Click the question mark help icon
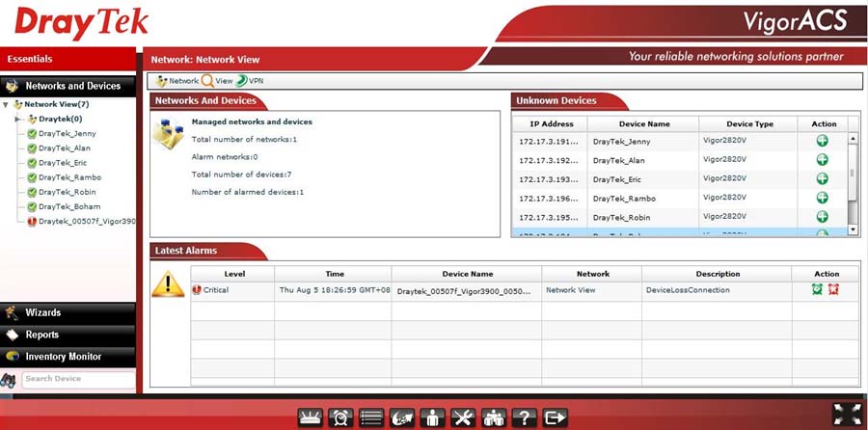The width and height of the screenshot is (868, 430). (524, 417)
